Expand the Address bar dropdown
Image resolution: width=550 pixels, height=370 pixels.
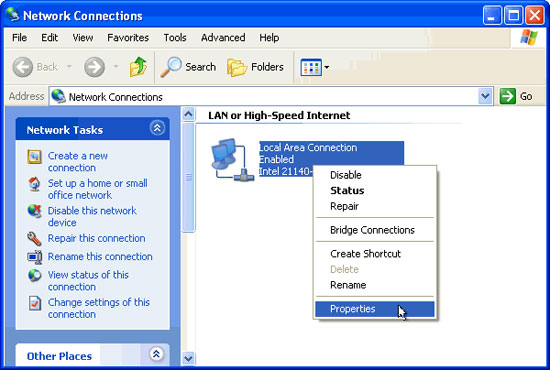(485, 96)
